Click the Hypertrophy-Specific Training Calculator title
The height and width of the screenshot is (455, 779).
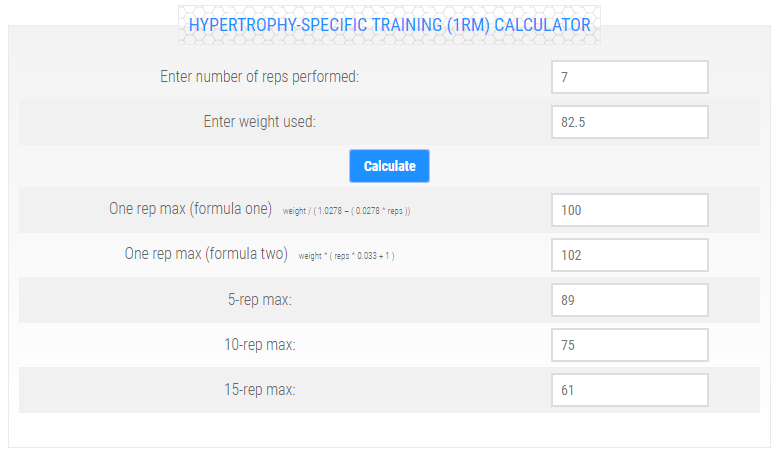[389, 23]
